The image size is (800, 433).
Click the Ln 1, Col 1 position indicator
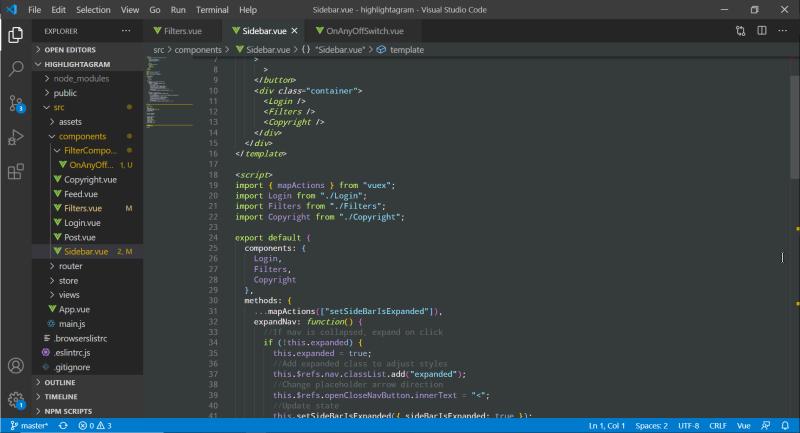[607, 425]
